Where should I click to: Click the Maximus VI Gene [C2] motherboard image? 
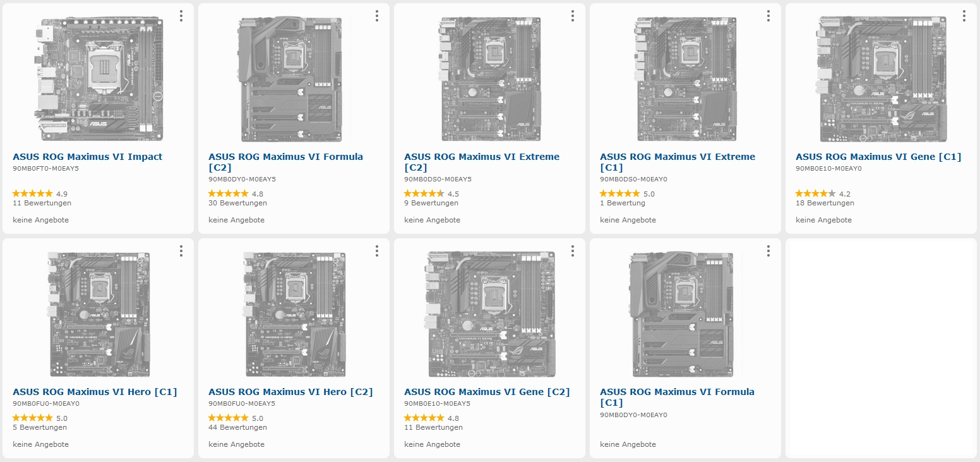coord(491,314)
